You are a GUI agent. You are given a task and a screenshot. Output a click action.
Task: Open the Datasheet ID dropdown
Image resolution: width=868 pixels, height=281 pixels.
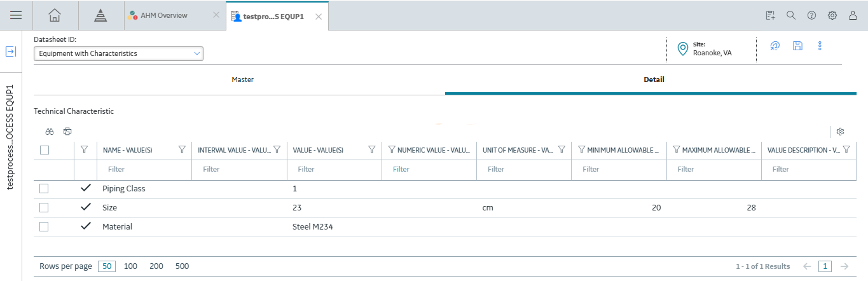click(x=118, y=53)
